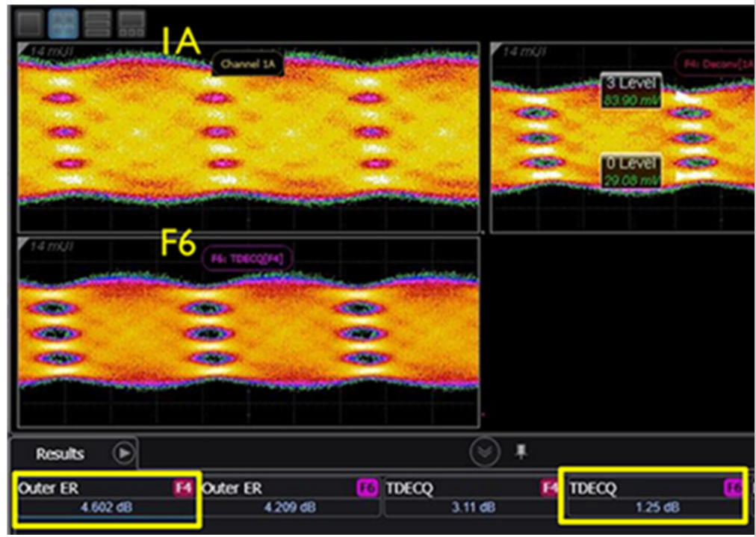Switch to the stacked rows layout icon
The image size is (756, 537).
pos(98,24)
